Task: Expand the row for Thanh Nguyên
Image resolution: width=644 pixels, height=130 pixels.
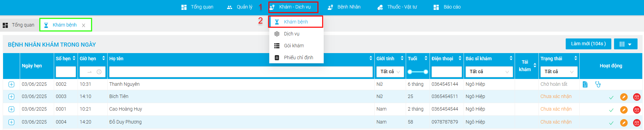Action: click(x=11, y=84)
